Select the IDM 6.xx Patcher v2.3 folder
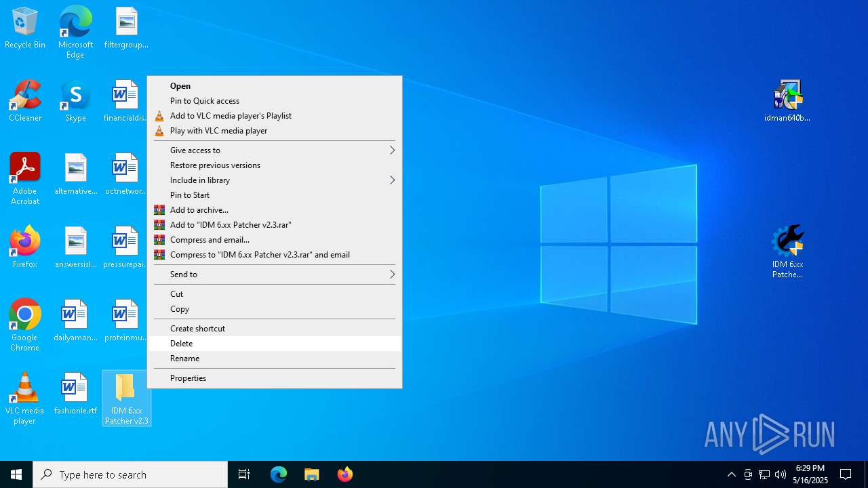The image size is (868, 488). [x=126, y=399]
